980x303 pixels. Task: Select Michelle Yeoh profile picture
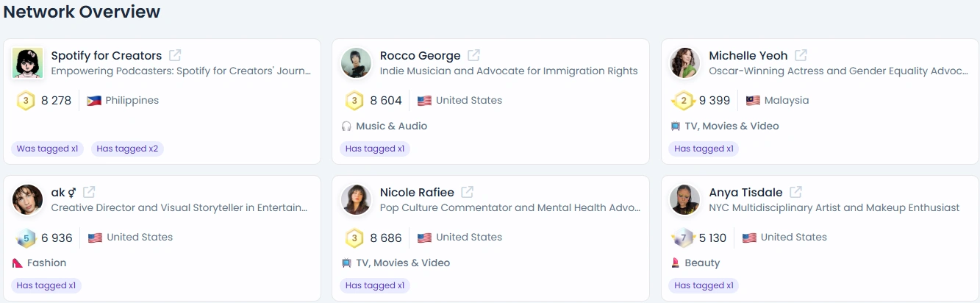tap(685, 63)
